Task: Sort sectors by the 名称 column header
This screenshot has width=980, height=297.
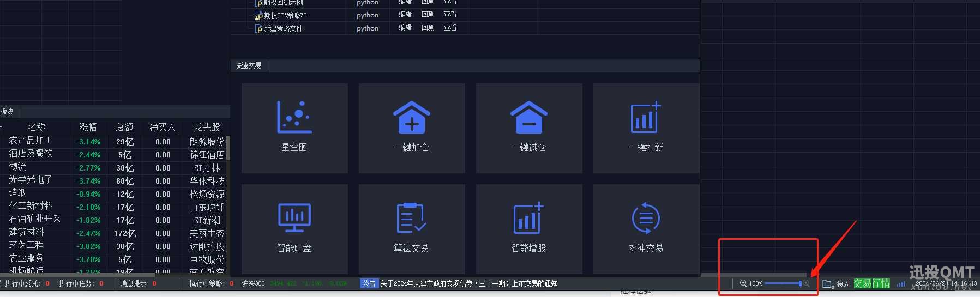Action: 37,127
